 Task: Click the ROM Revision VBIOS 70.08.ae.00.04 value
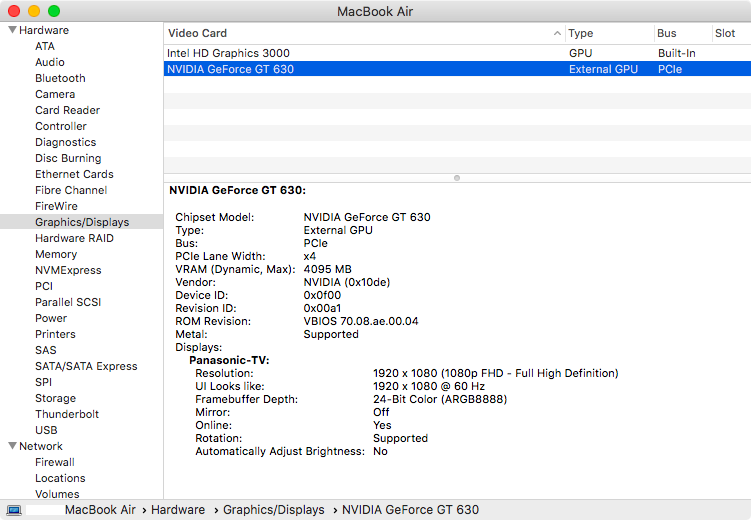coord(361,321)
